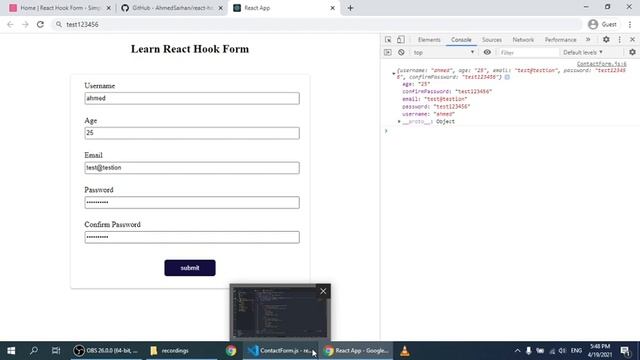Click the submit button

190,268
